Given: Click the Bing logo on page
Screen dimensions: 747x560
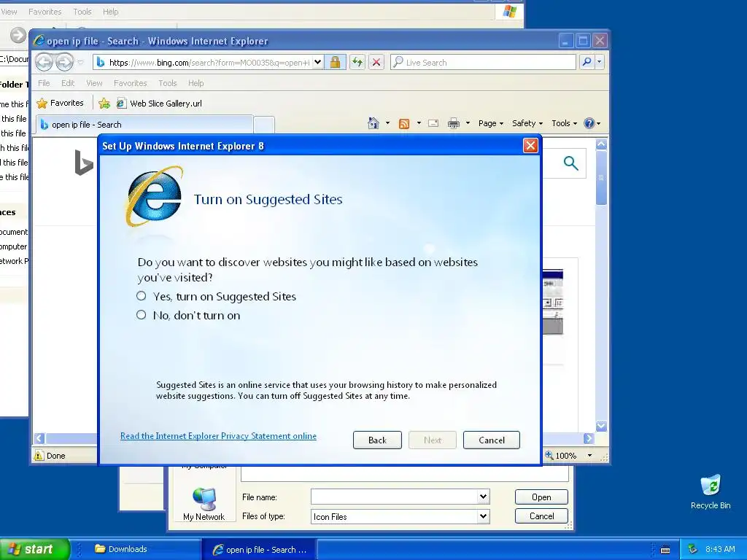Looking at the screenshot, I should (x=84, y=163).
